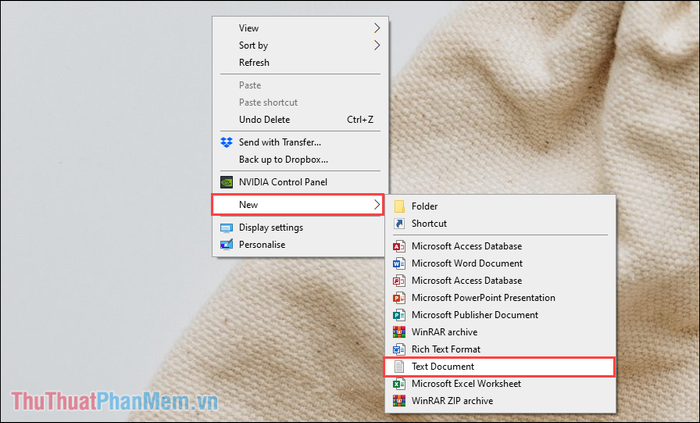The height and width of the screenshot is (423, 700).
Task: Click the Microsoft Excel Worksheet icon
Action: [x=399, y=384]
